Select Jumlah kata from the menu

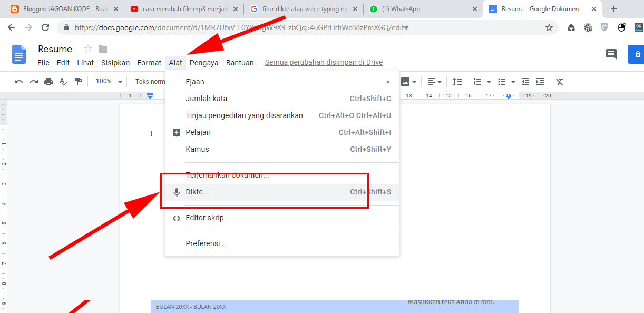pos(282,99)
